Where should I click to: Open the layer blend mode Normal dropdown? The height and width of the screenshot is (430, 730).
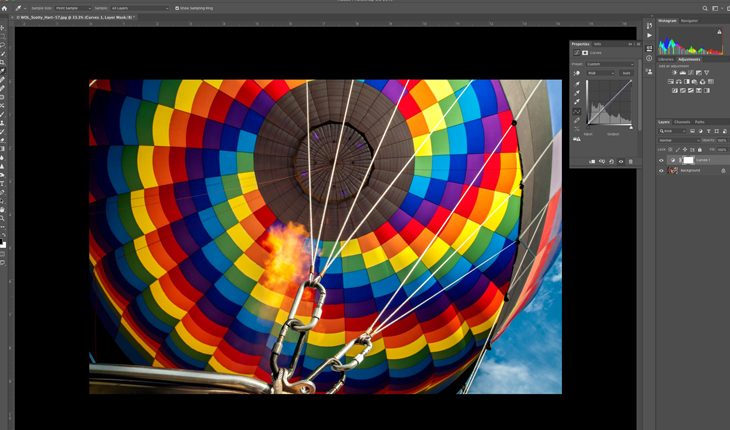pos(679,141)
